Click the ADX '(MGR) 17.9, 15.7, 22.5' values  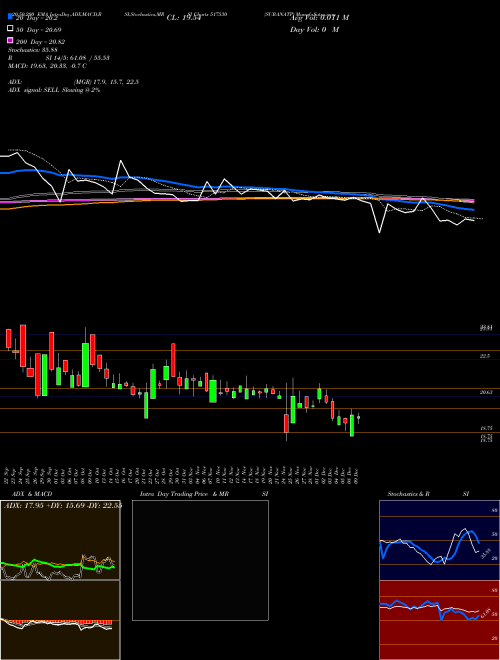coord(106,82)
